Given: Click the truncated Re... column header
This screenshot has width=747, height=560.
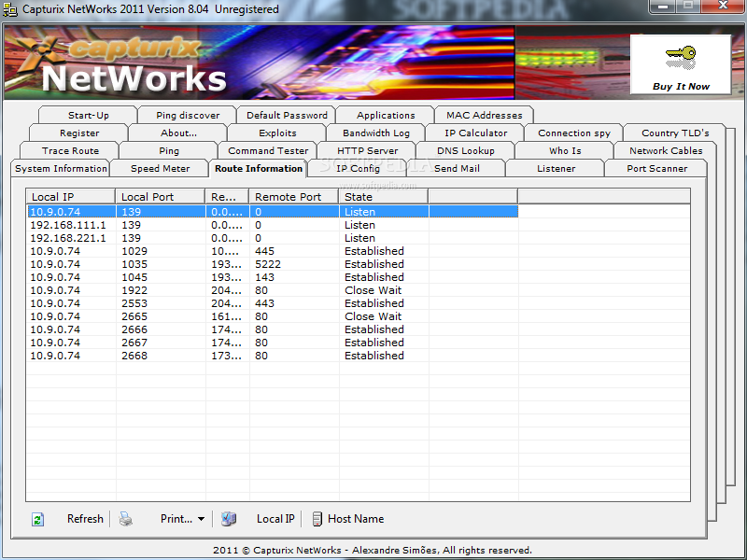Looking at the screenshot, I should click(227, 197).
